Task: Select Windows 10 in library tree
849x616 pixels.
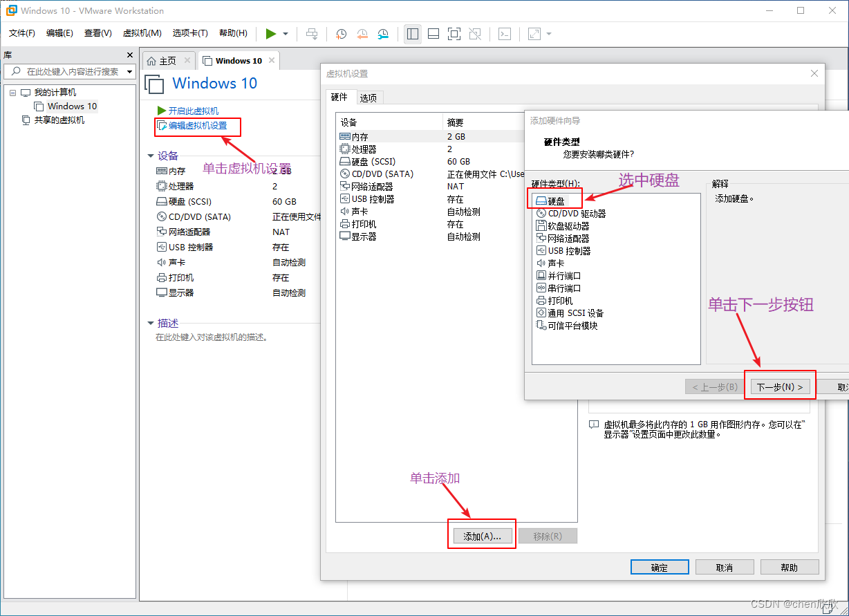Action: (x=72, y=106)
